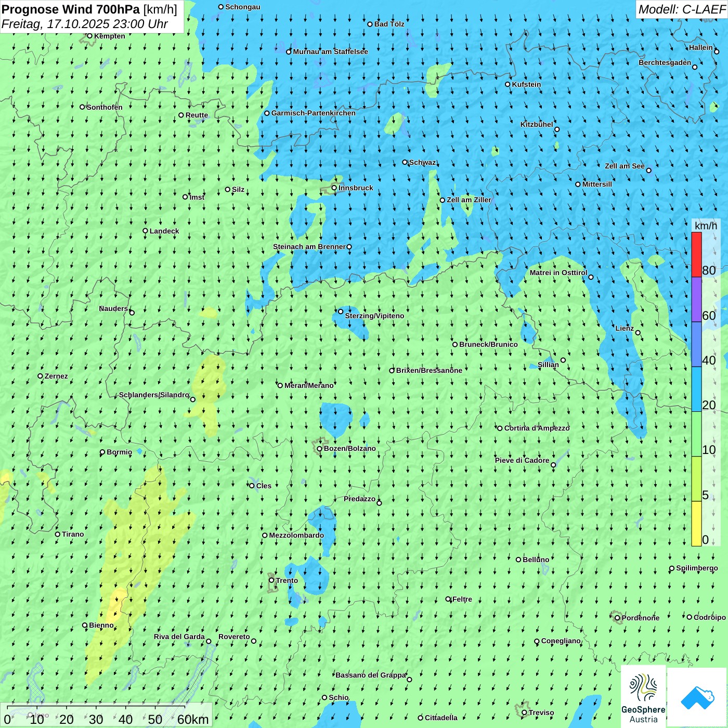Select the purple 60–80 legend segment
728x728 pixels.
coord(696,300)
